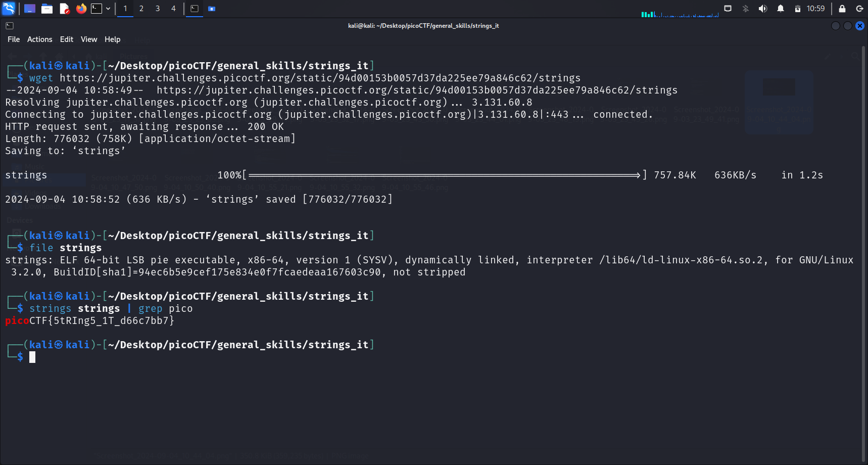Open the Actions menu
868x465 pixels.
coord(39,39)
